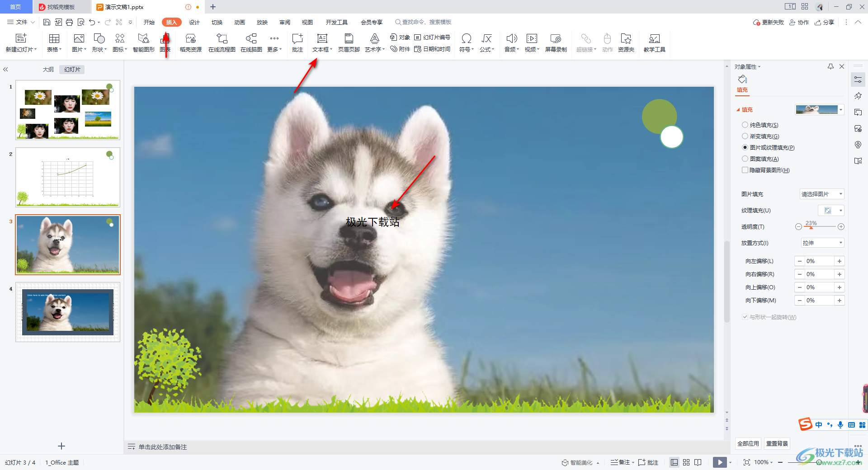The image size is (868, 470).
Task: Click the Print icon
Action: point(70,22)
